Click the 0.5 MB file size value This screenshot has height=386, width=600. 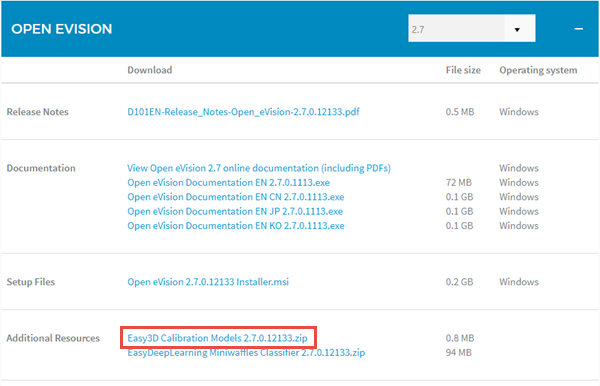point(460,112)
